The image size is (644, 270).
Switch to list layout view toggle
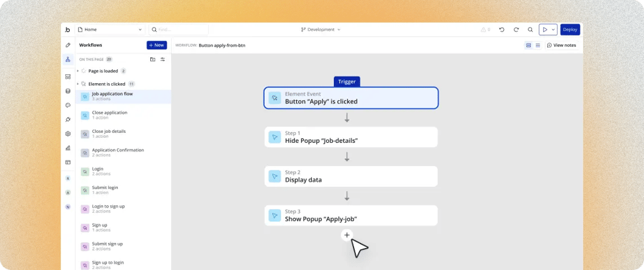[538, 45]
